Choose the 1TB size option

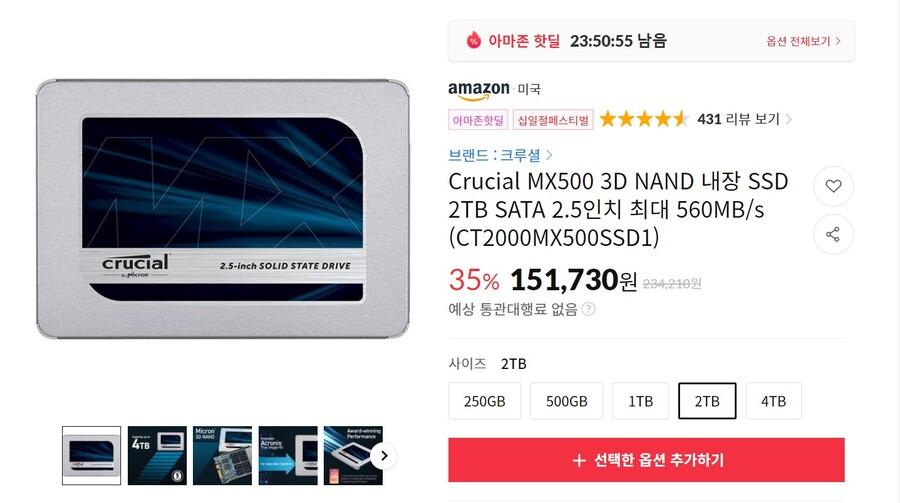641,401
